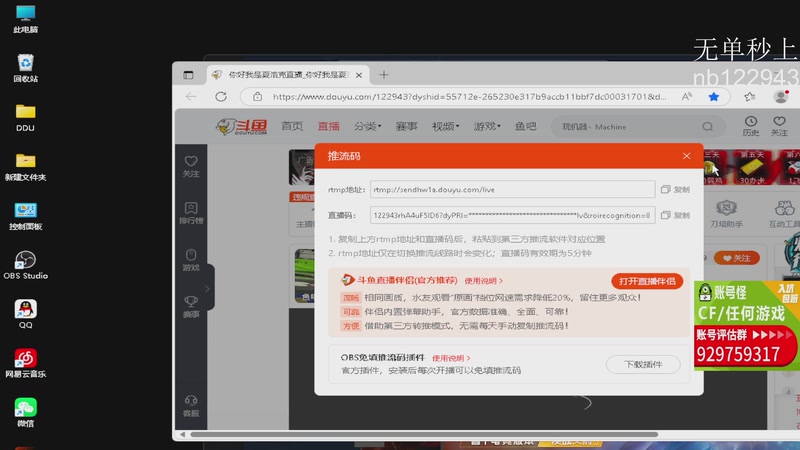The width and height of the screenshot is (800, 450).
Task: Open 关注 in the left sidebar
Action: click(x=191, y=167)
